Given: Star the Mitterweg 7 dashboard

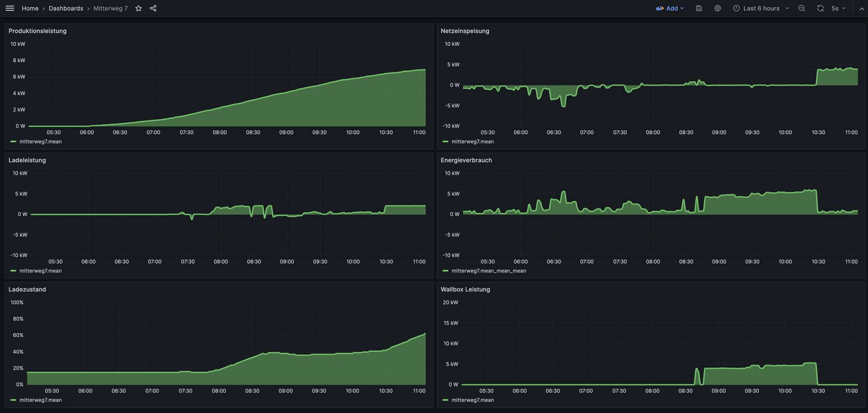Looking at the screenshot, I should point(138,8).
